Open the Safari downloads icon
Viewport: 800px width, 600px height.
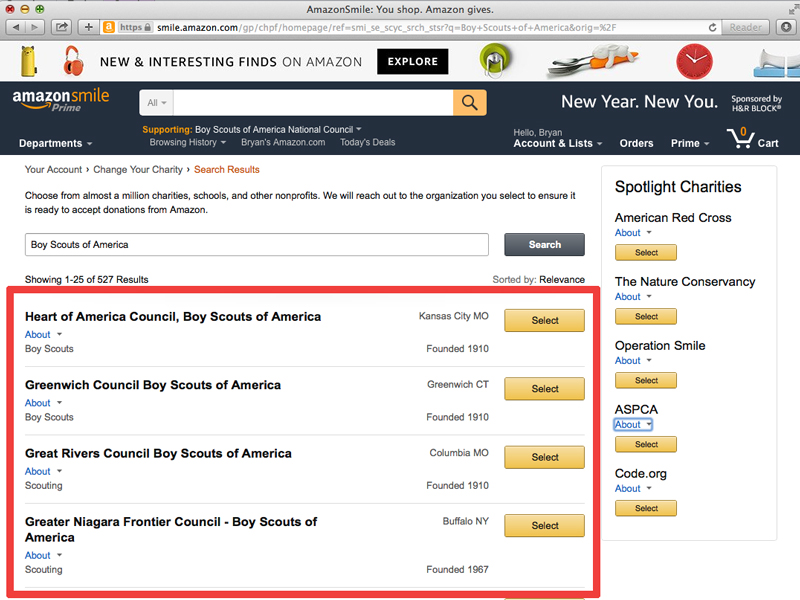click(786, 27)
